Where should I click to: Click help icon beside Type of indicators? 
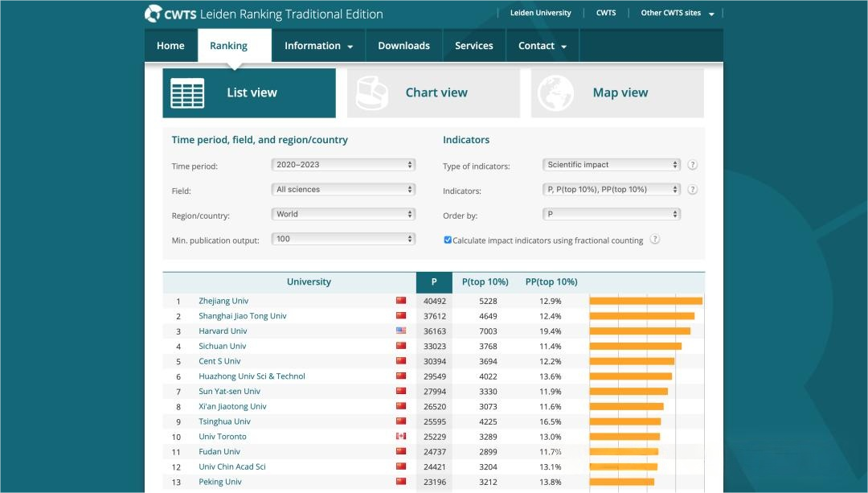pos(692,165)
